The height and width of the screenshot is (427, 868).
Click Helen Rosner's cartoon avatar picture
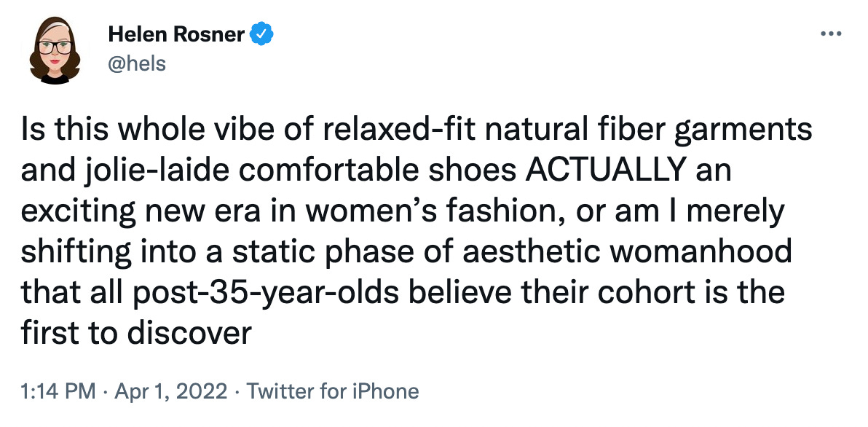(55, 50)
